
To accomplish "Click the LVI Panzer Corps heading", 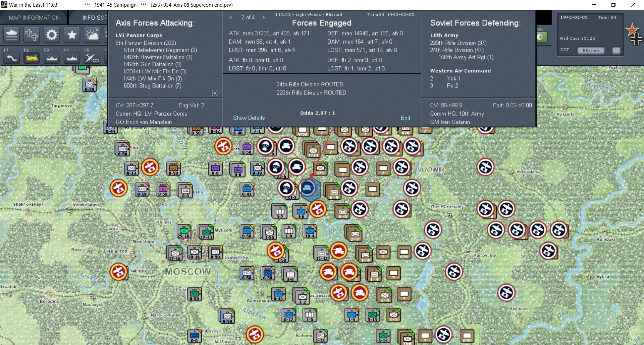I will click(x=139, y=35).
